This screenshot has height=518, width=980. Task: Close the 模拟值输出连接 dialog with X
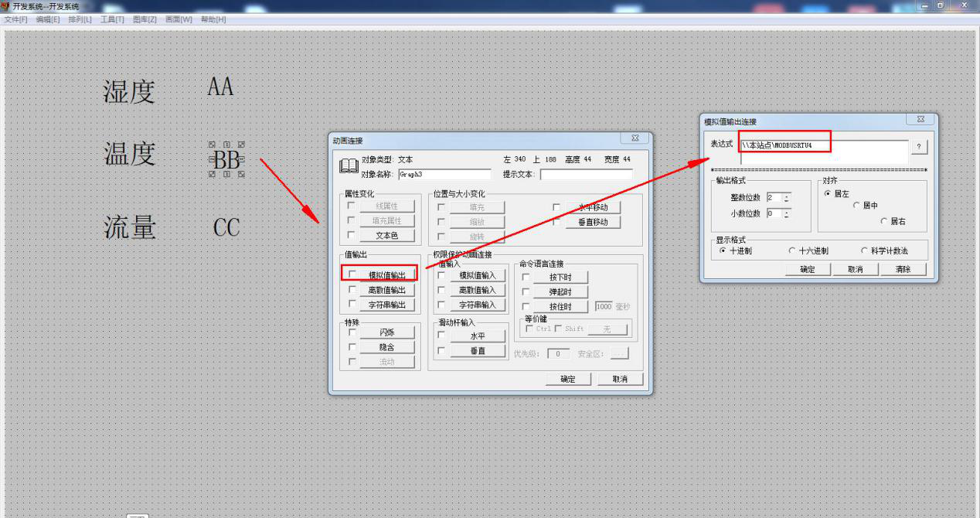920,120
